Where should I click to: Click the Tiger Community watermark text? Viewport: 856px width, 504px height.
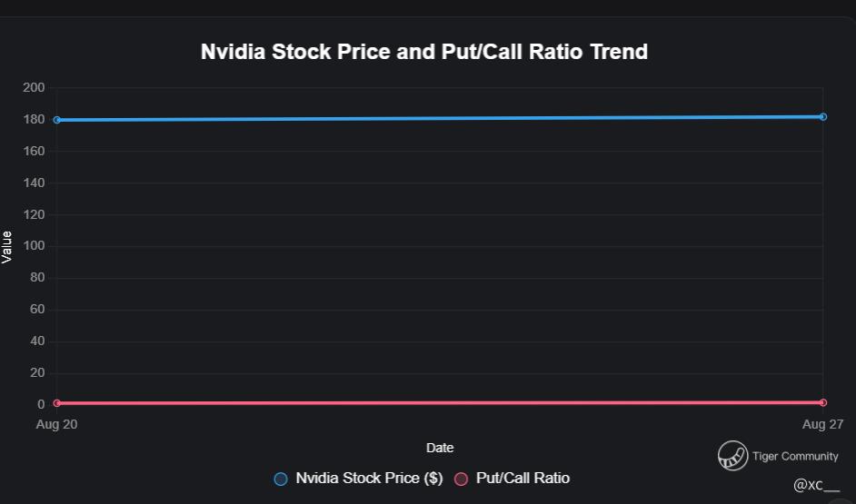click(x=795, y=456)
